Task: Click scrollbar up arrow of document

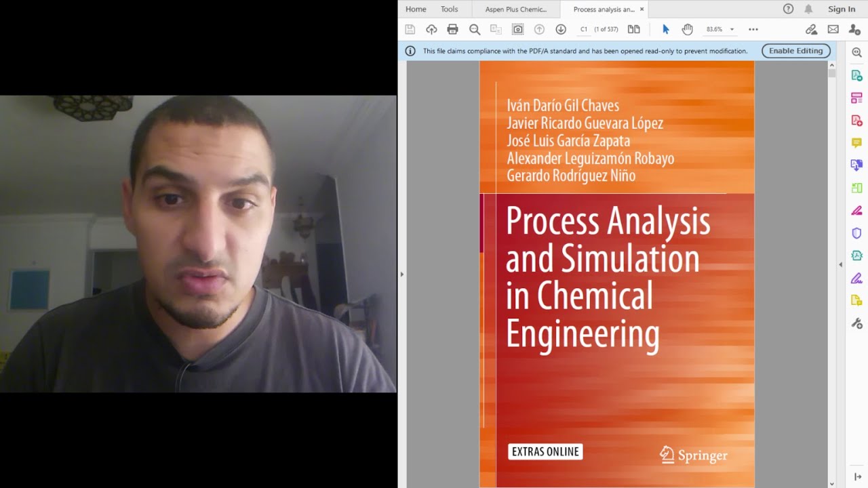Action: [832, 66]
